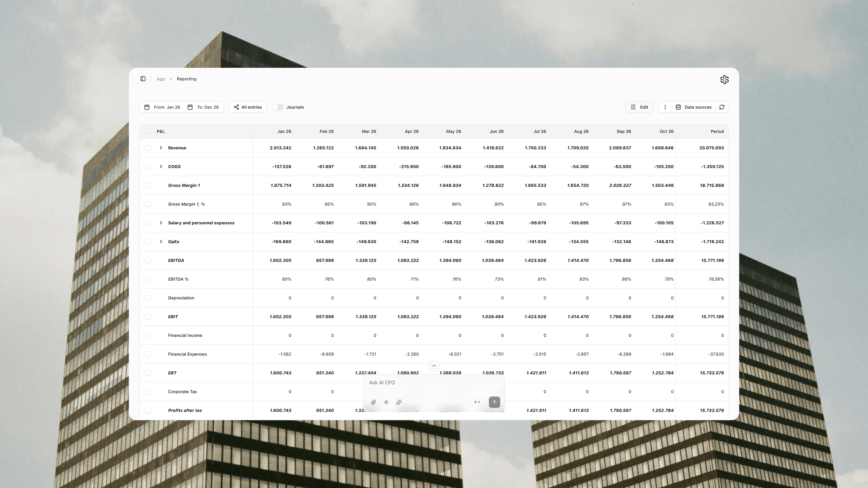The height and width of the screenshot is (488, 868).
Task: Open the attachment paperclip in Ask AI CFO
Action: (x=374, y=402)
